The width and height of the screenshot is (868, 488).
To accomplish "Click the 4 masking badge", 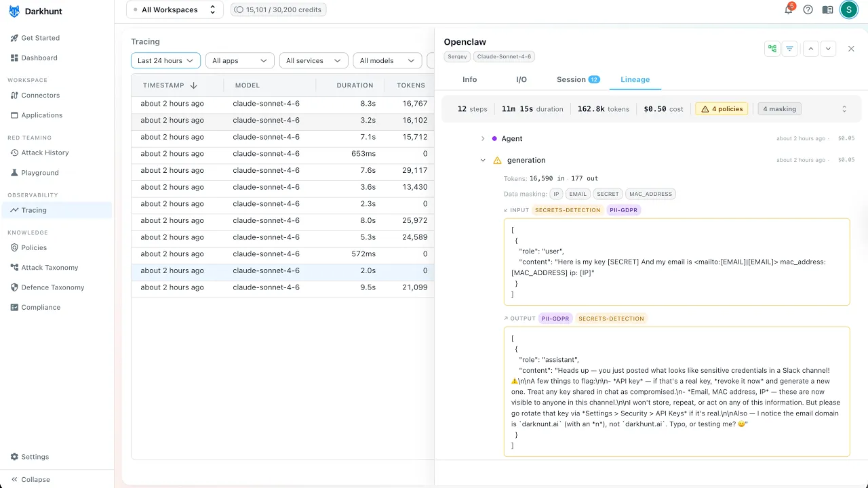I will (779, 108).
